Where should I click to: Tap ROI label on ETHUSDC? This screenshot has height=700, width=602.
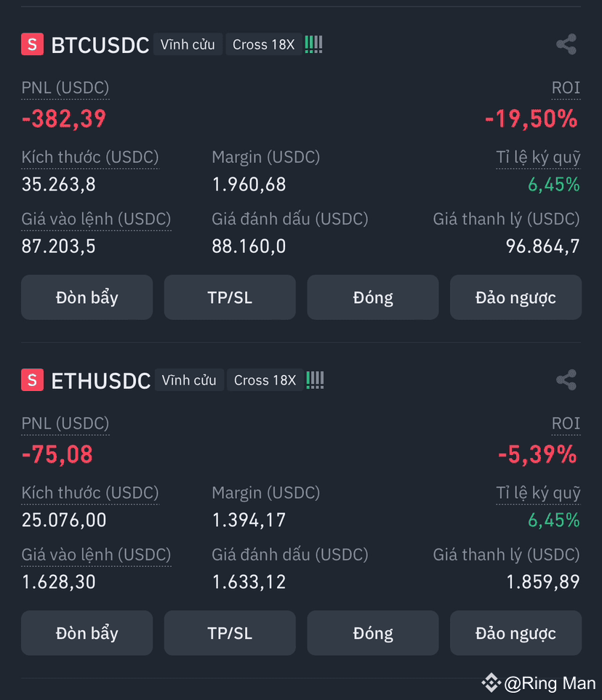tap(566, 423)
